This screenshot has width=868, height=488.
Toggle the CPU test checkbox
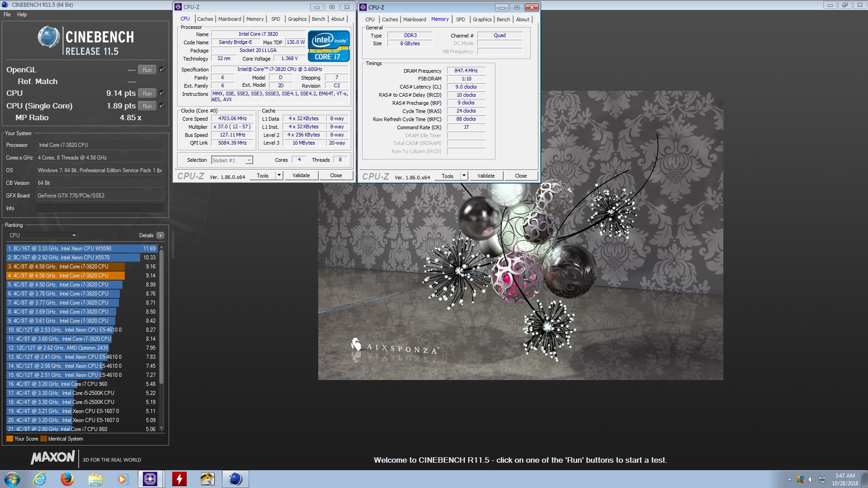tap(162, 93)
